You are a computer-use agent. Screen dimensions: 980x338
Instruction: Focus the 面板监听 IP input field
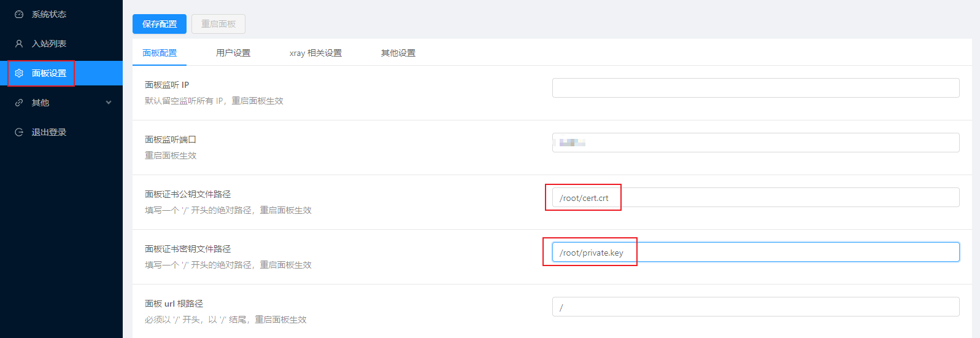tap(756, 88)
